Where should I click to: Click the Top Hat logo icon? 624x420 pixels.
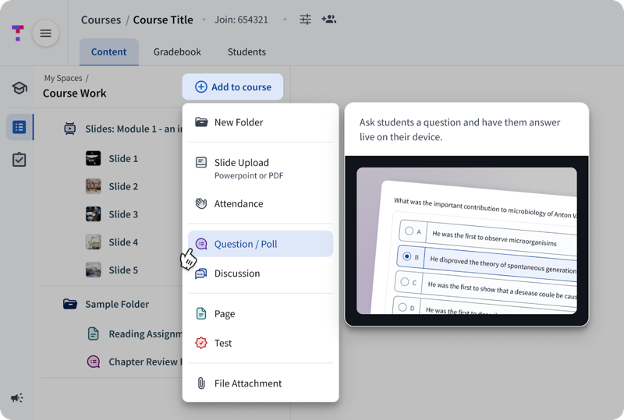click(18, 33)
